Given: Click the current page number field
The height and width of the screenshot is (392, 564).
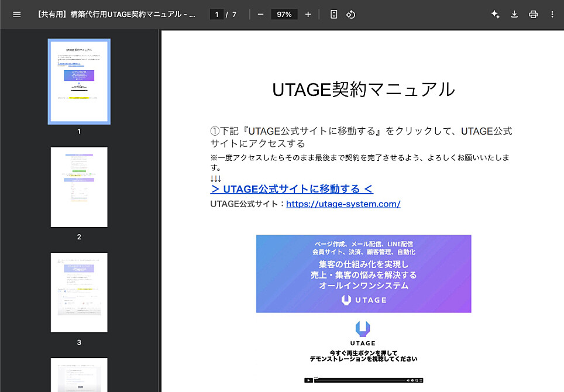Looking at the screenshot, I should tap(216, 15).
